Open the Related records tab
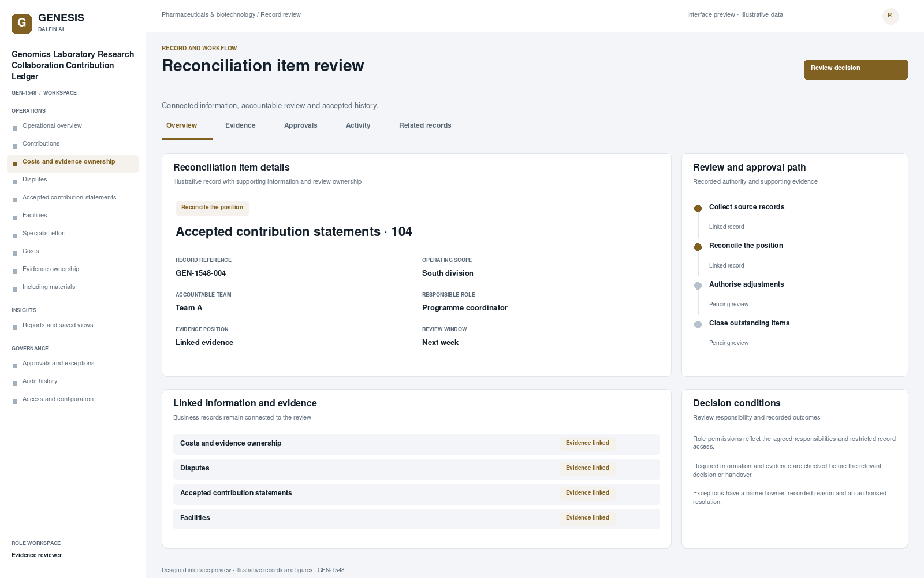Image resolution: width=924 pixels, height=578 pixels. (x=425, y=126)
